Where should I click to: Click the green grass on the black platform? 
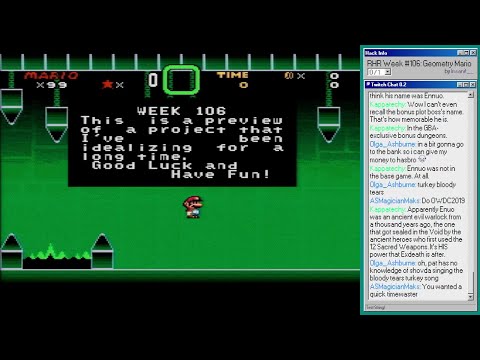(57, 252)
